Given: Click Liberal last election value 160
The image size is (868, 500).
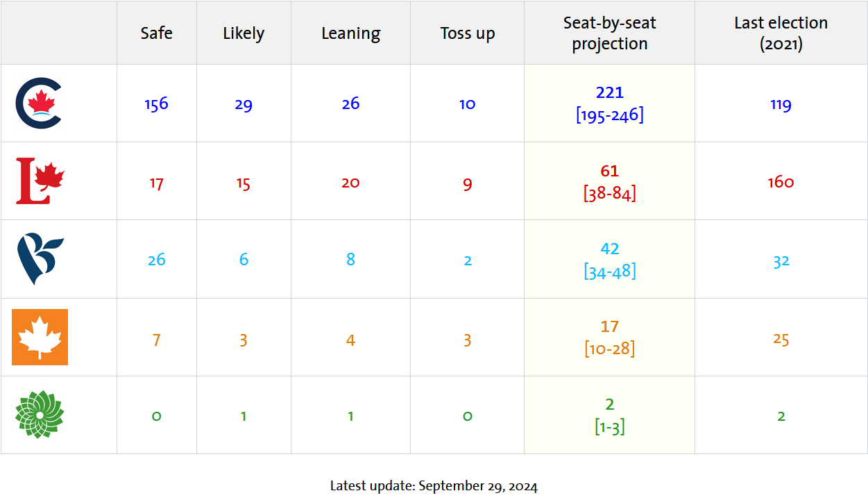Looking at the screenshot, I should [x=781, y=182].
